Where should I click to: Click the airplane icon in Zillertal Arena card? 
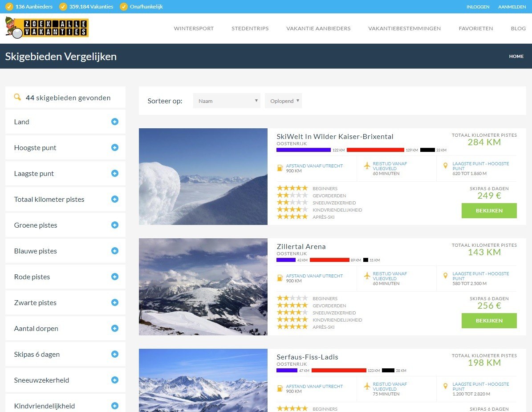tap(367, 276)
